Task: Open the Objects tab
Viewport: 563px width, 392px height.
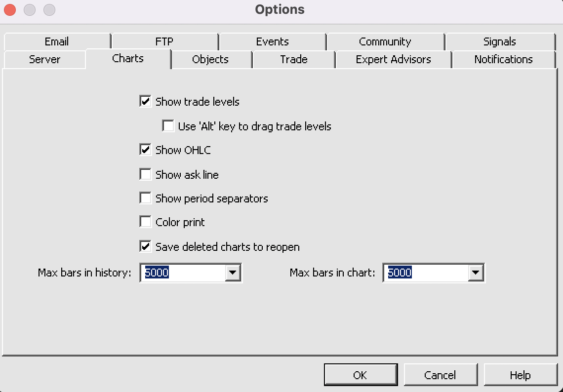Action: [x=210, y=60]
